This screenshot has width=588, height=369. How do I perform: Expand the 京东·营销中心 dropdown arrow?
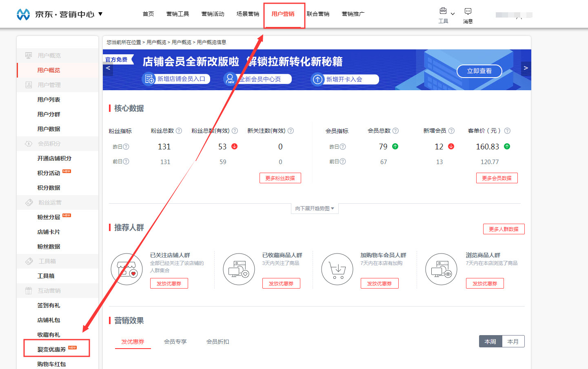(100, 14)
